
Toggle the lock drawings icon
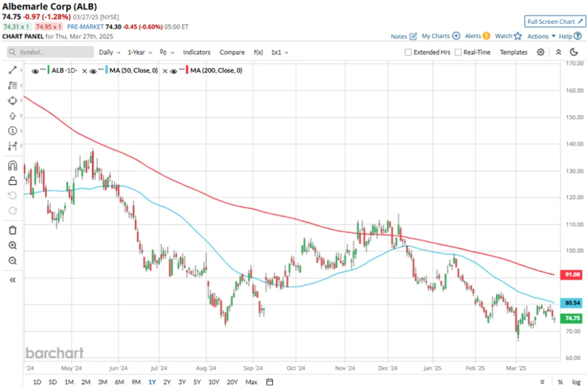[x=12, y=181]
